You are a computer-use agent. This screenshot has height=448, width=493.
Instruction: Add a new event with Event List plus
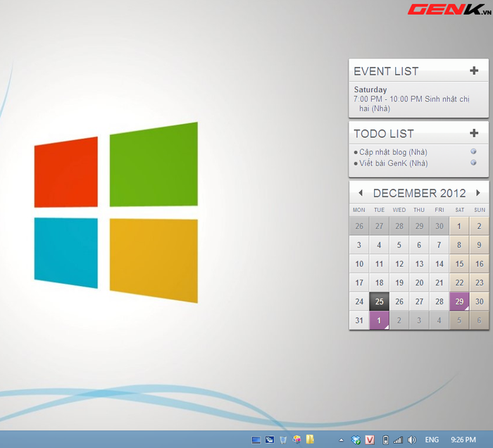(x=474, y=70)
